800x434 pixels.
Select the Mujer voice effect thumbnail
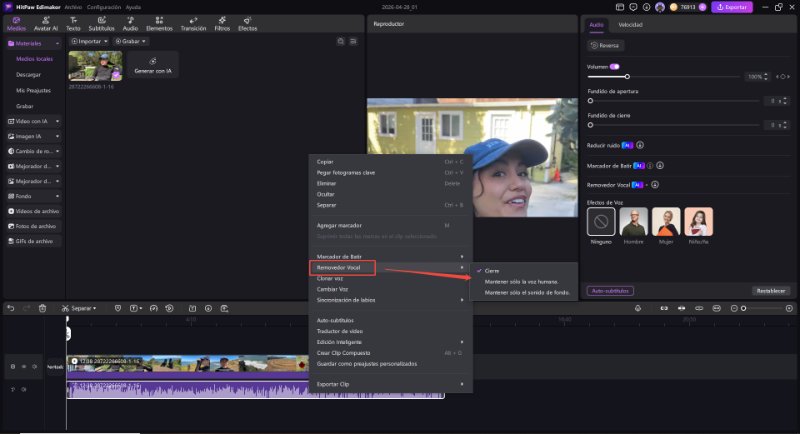[x=666, y=221]
